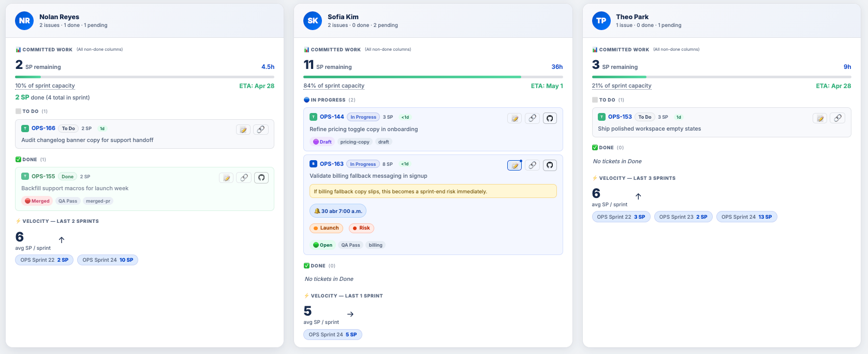The height and width of the screenshot is (354, 868).
Task: Click "Ship polished workspace empty states" title
Action: [x=650, y=129]
